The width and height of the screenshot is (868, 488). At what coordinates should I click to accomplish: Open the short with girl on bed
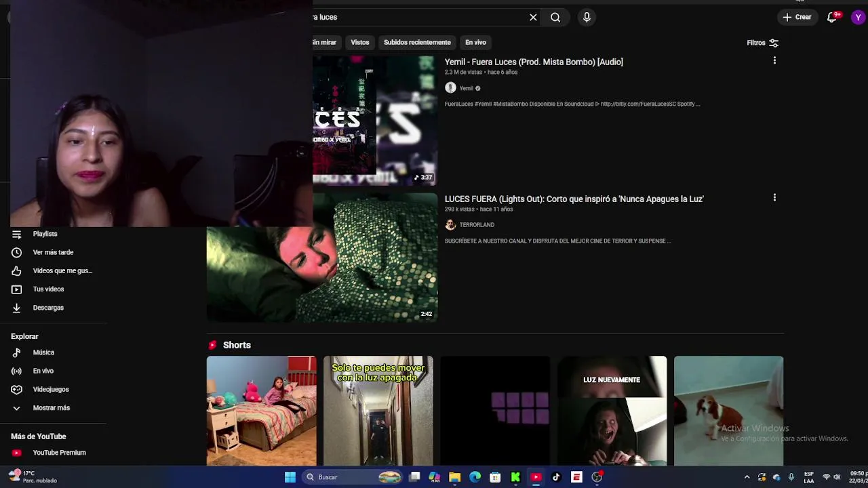click(x=261, y=411)
